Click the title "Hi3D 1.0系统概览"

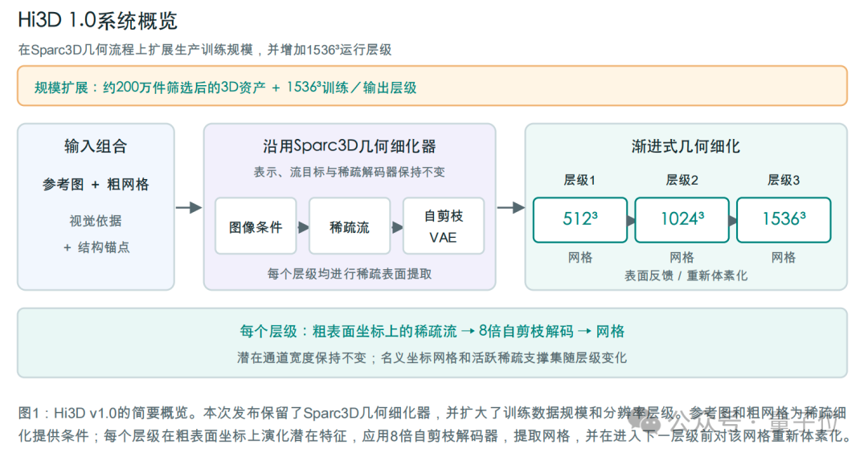point(97,20)
